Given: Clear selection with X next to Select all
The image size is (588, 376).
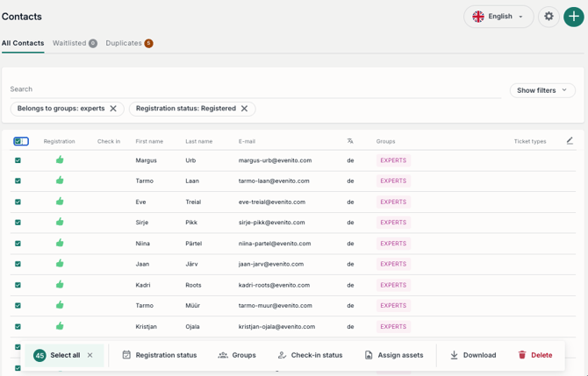Looking at the screenshot, I should (x=90, y=355).
